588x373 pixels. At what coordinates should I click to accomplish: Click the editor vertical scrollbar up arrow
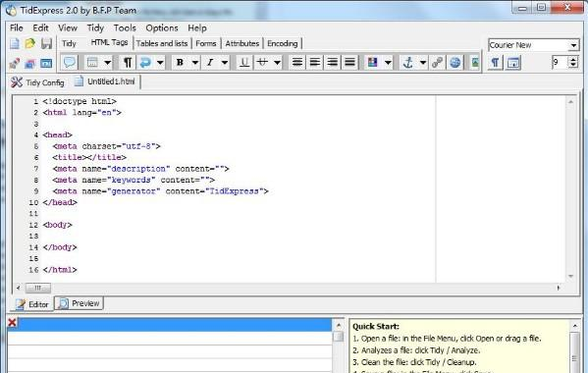(570, 101)
